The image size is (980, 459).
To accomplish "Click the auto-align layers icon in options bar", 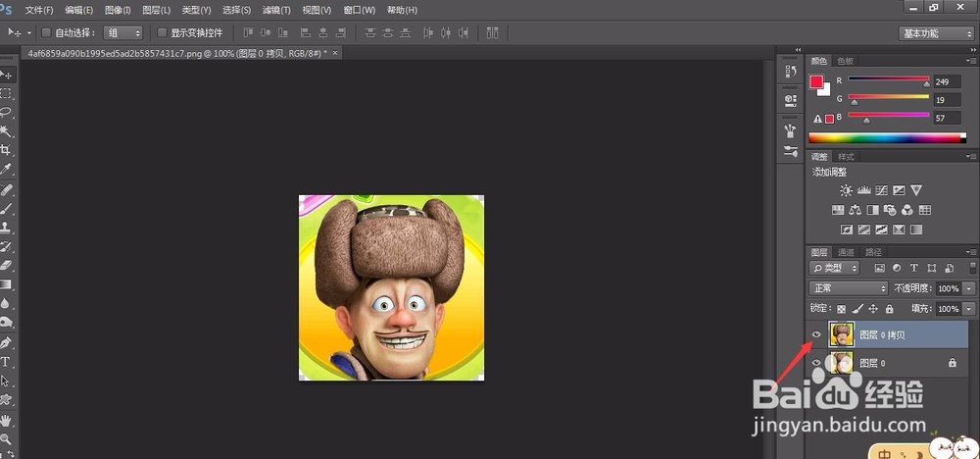I will tap(493, 32).
